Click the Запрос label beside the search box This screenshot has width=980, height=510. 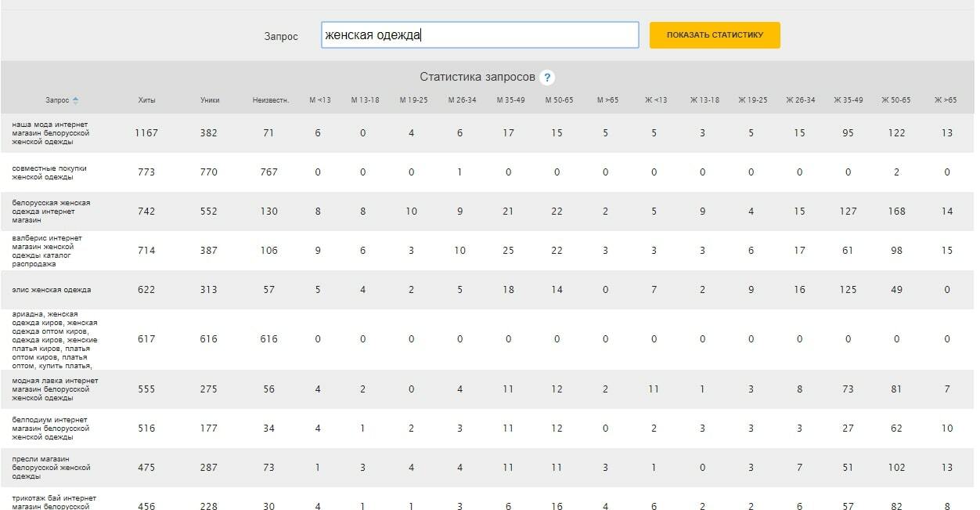pos(281,37)
